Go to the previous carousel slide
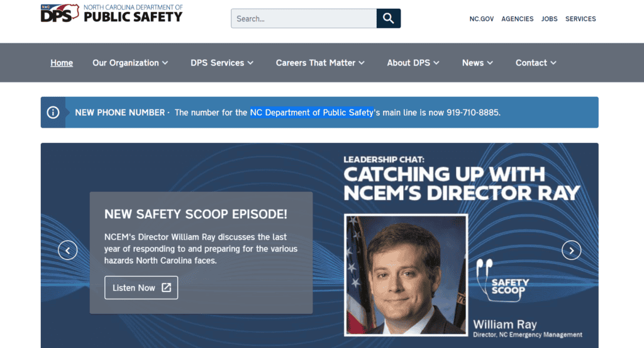The height and width of the screenshot is (348, 644). (x=68, y=250)
